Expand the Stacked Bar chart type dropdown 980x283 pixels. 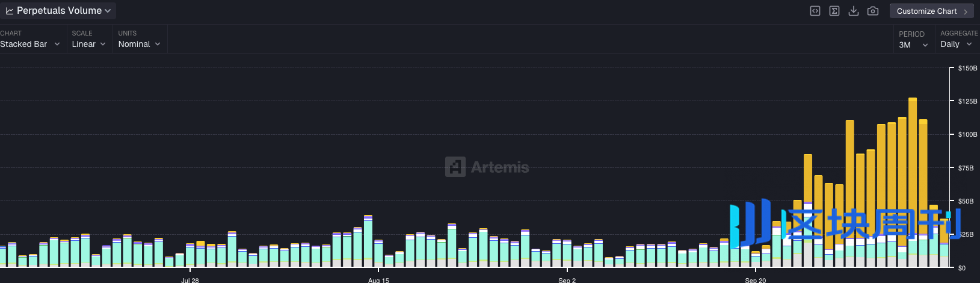pyautogui.click(x=30, y=44)
